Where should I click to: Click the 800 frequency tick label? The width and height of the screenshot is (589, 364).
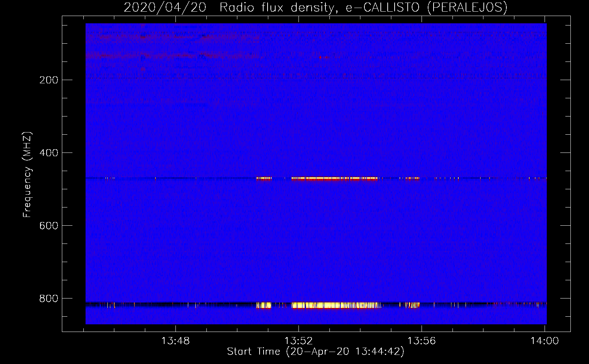click(49, 298)
